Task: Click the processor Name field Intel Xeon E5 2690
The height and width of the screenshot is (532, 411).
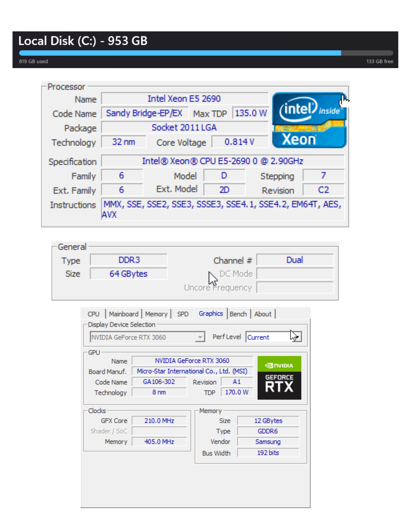Action: tap(184, 99)
